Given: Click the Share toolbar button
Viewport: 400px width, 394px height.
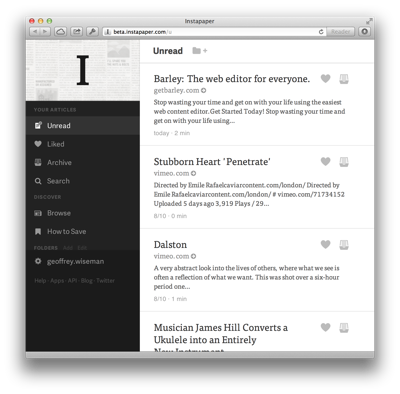Looking at the screenshot, I should [x=77, y=32].
